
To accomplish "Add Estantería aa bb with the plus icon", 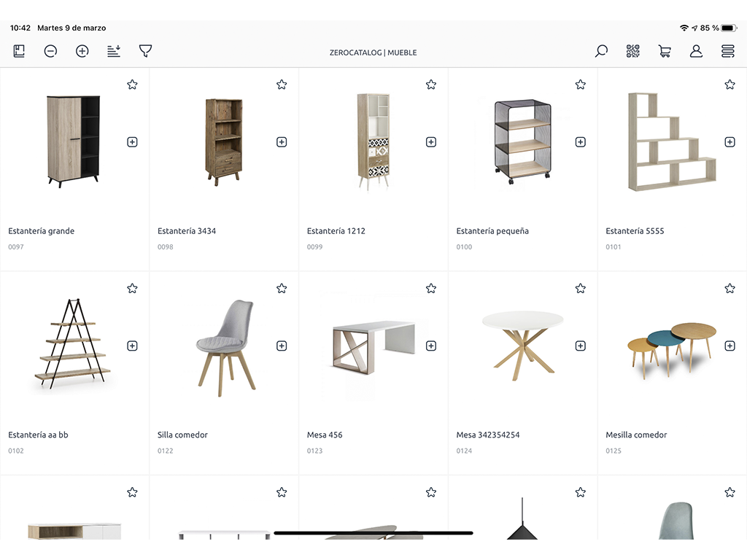I will pos(133,346).
